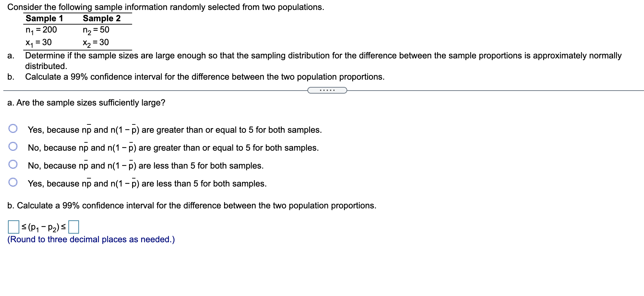
Task: Click the x1 = 30 table value
Action: (x=39, y=43)
